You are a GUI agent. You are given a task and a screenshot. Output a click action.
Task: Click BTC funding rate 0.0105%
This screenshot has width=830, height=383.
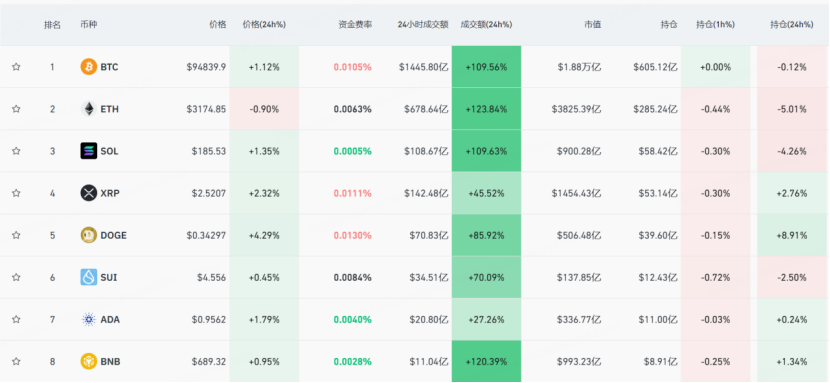tap(353, 67)
